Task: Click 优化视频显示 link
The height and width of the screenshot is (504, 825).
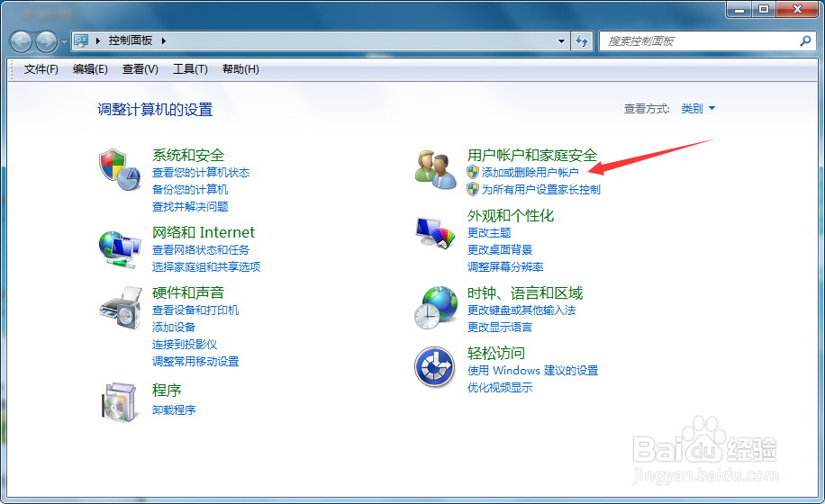Action: pyautogui.click(x=500, y=388)
